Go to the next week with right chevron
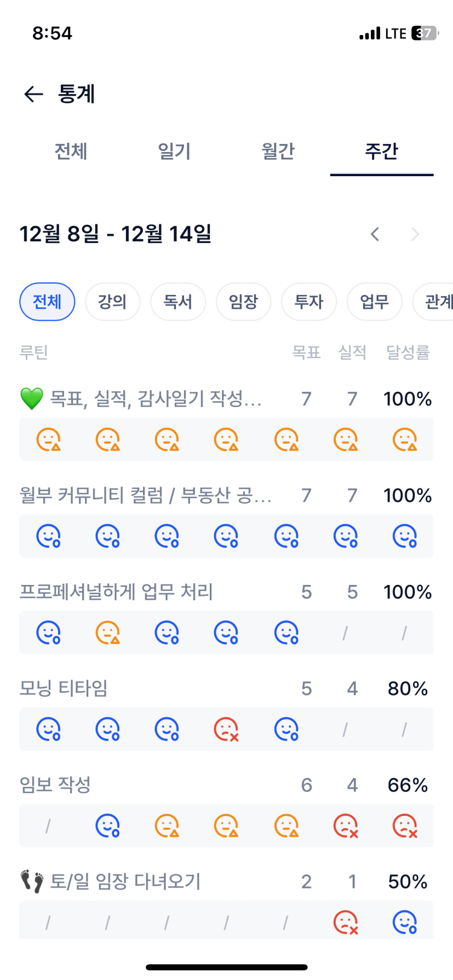Image resolution: width=453 pixels, height=980 pixels. click(415, 234)
